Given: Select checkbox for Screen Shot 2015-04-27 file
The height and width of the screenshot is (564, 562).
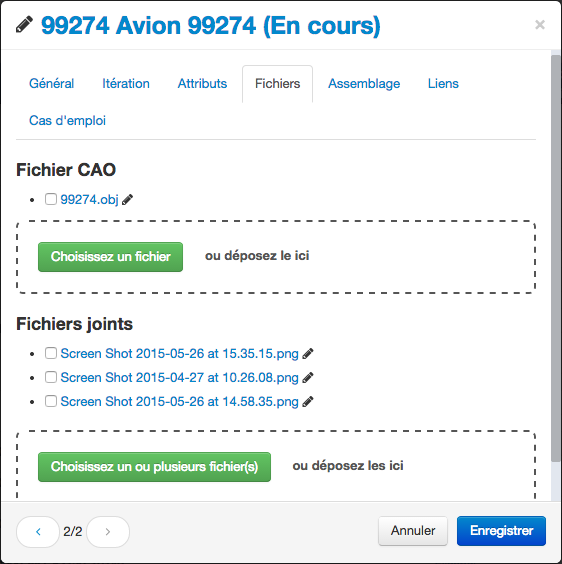Looking at the screenshot, I should tap(51, 377).
